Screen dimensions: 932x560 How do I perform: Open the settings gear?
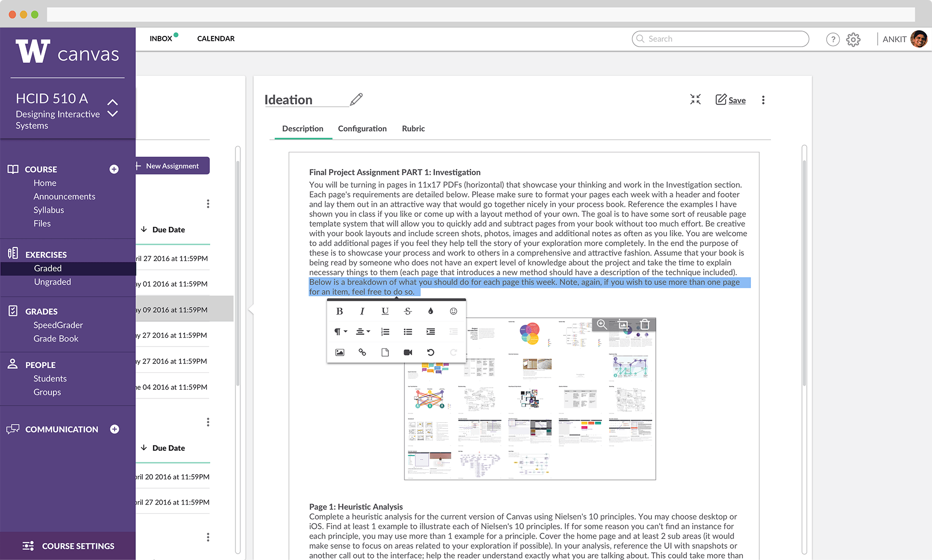(x=853, y=39)
